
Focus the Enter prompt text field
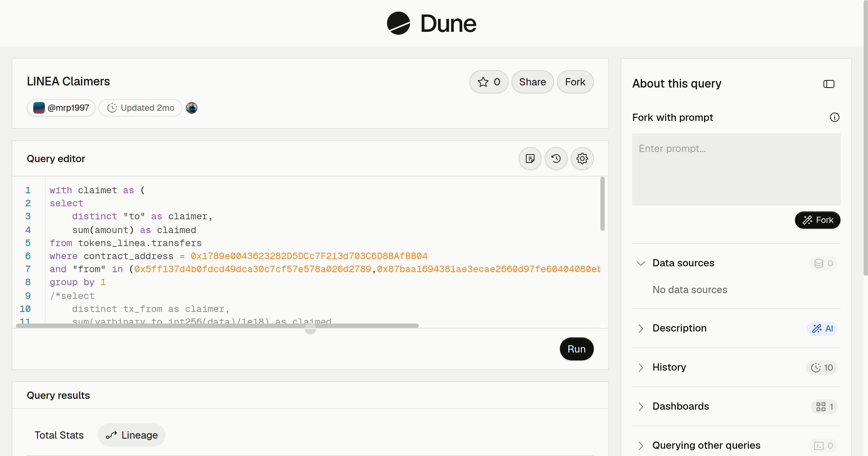[736, 169]
